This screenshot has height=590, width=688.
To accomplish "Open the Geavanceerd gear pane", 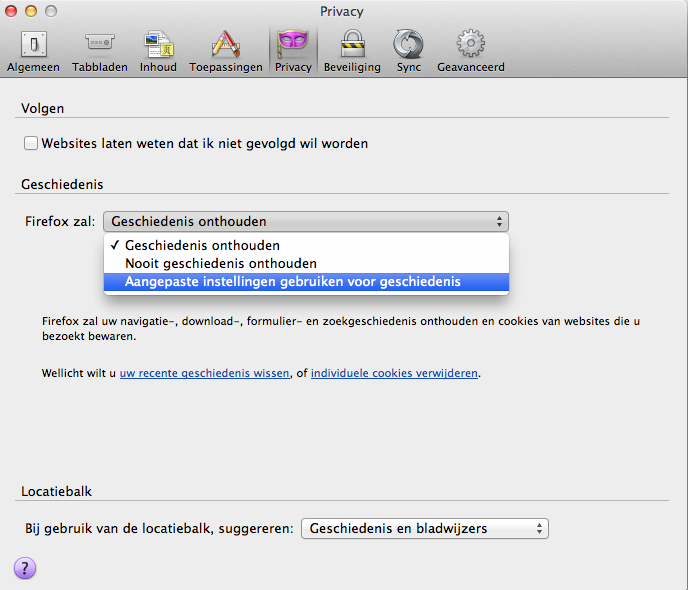I will [470, 50].
